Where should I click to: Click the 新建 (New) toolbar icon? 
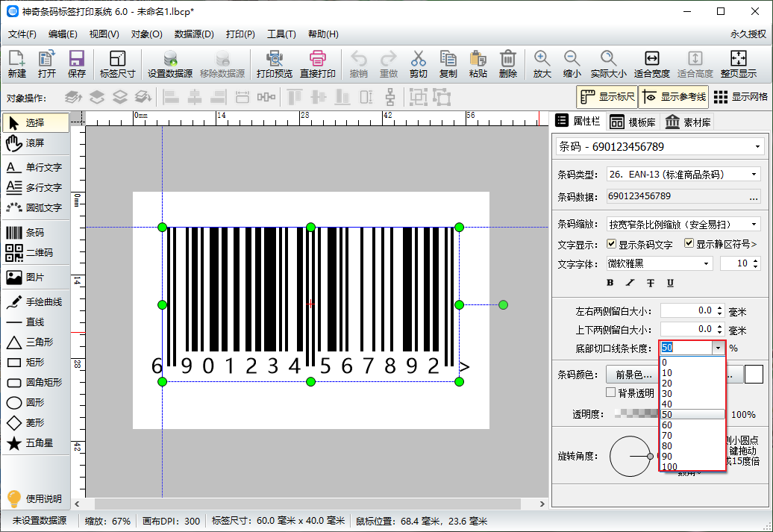pyautogui.click(x=16, y=64)
